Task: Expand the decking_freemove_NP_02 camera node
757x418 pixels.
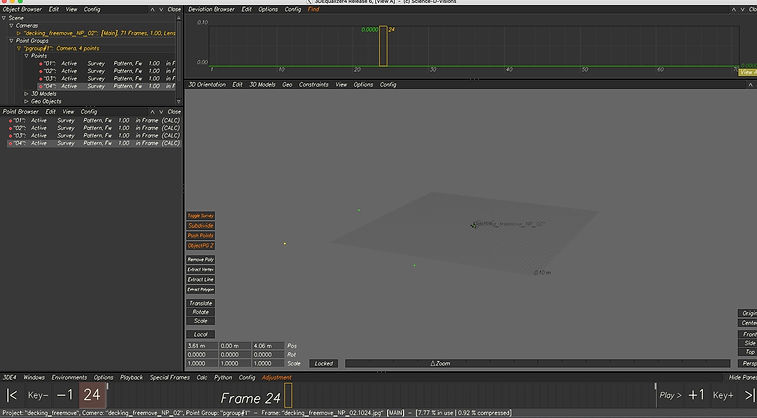Action: (x=19, y=33)
